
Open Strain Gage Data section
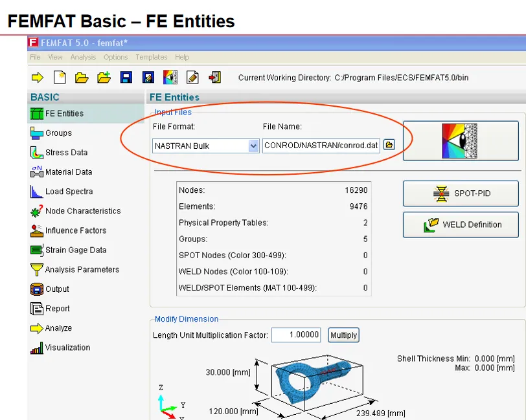69,250
